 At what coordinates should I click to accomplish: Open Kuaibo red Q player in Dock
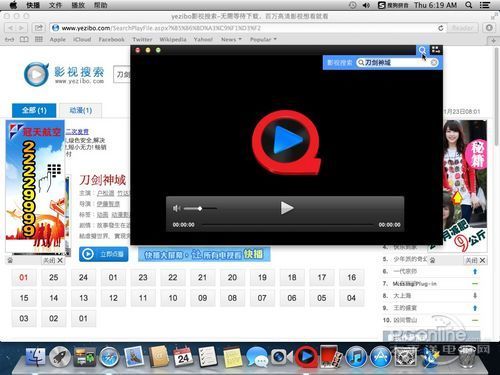pos(306,356)
